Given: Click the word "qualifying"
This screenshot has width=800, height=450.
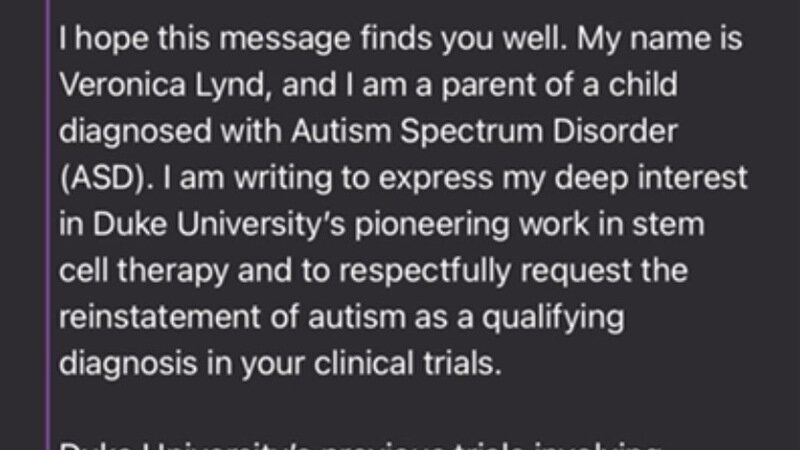Looking at the screenshot, I should tap(553, 318).
